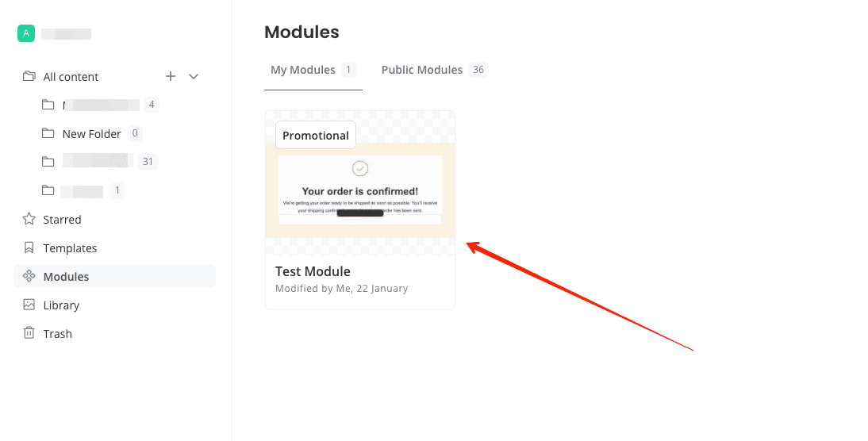Select the New Folder label
The image size is (868, 441).
tap(91, 134)
